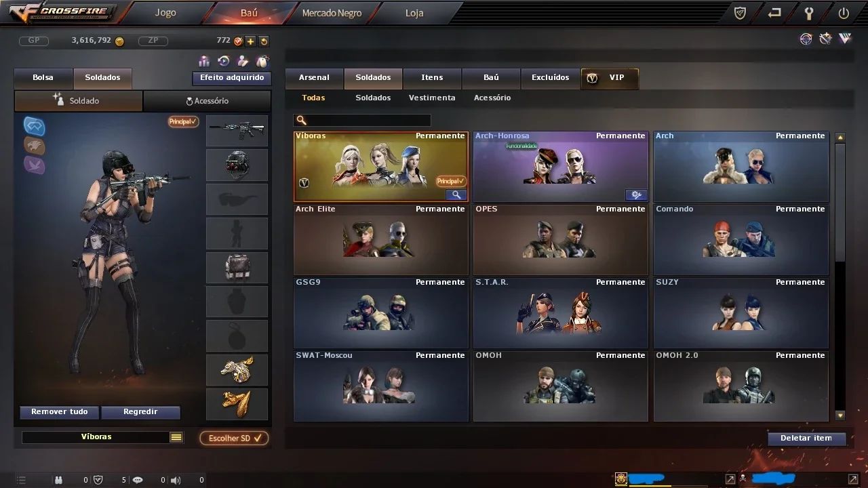Refresh the balance with the circular arrow icon
The image size is (868, 488).
point(264,41)
